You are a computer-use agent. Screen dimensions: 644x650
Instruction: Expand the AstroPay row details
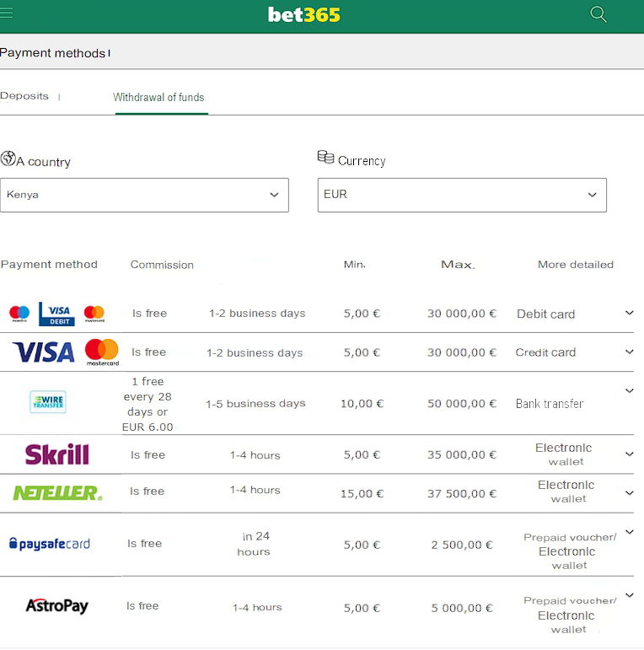tap(629, 596)
